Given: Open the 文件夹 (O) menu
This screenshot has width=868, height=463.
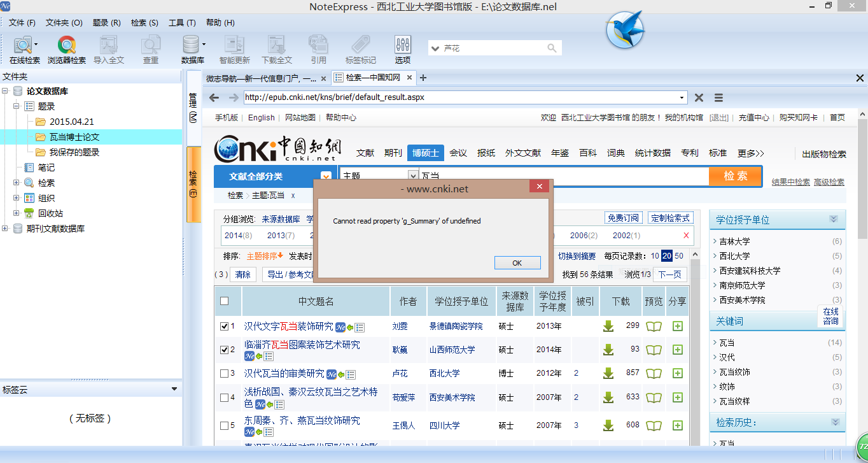Looking at the screenshot, I should tap(64, 22).
